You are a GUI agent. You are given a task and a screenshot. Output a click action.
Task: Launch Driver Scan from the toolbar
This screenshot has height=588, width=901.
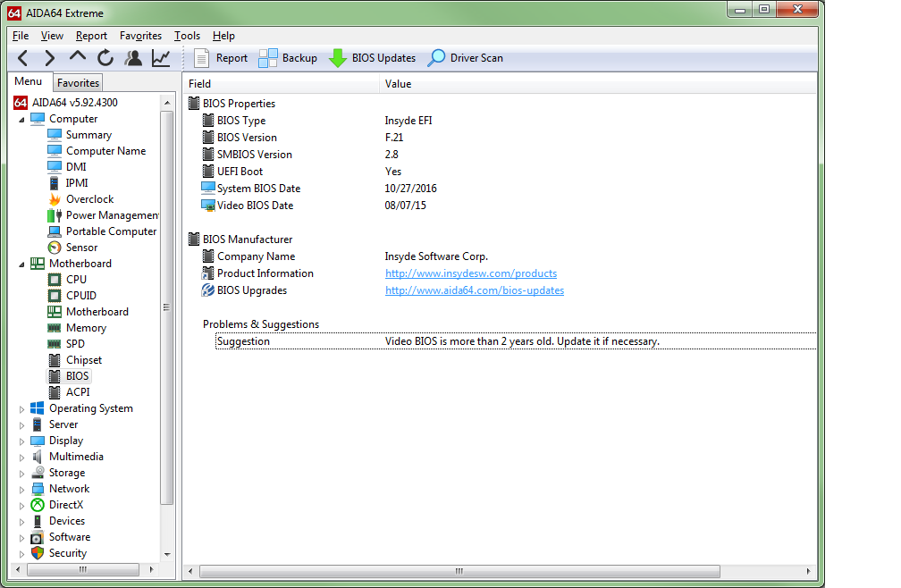coord(466,58)
